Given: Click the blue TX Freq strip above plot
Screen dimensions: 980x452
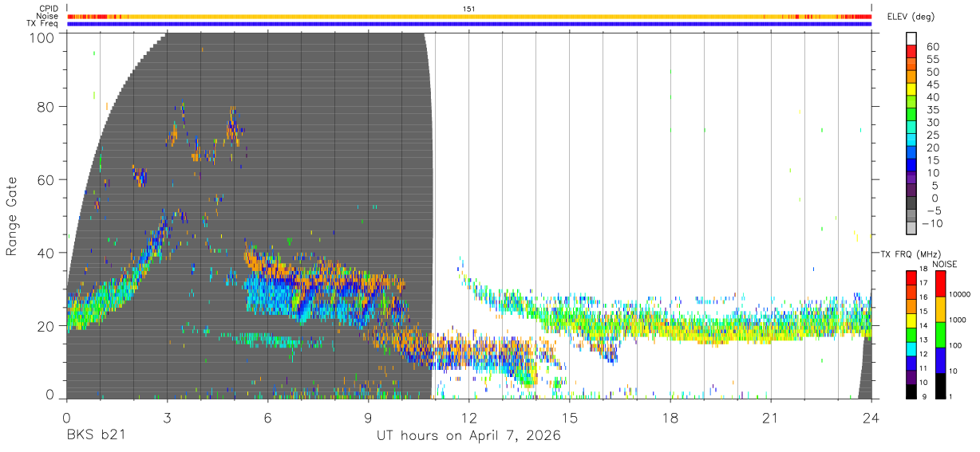Looking at the screenshot, I should [469, 24].
